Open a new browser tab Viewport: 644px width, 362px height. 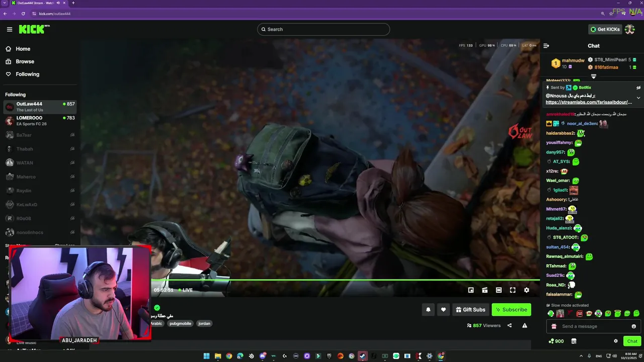coord(73,3)
